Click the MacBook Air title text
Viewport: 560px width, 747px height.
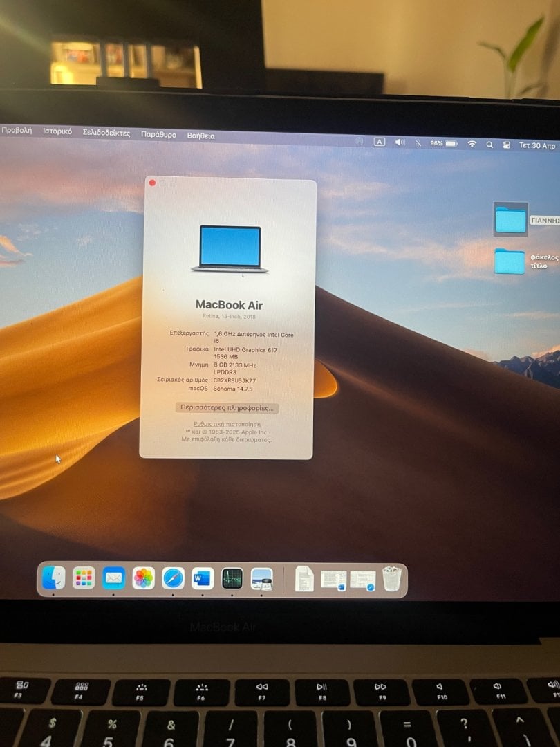[x=229, y=305]
